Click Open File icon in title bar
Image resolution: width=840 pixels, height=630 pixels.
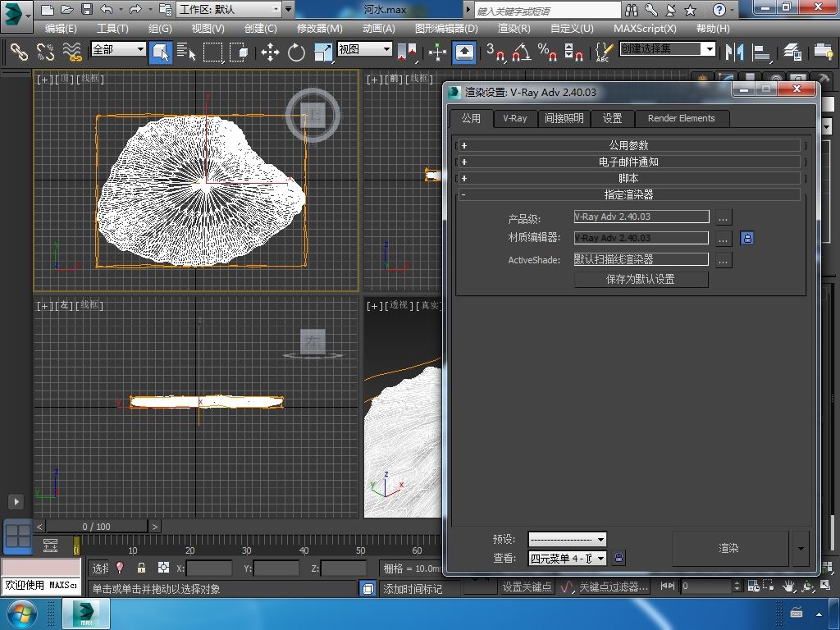[66, 9]
